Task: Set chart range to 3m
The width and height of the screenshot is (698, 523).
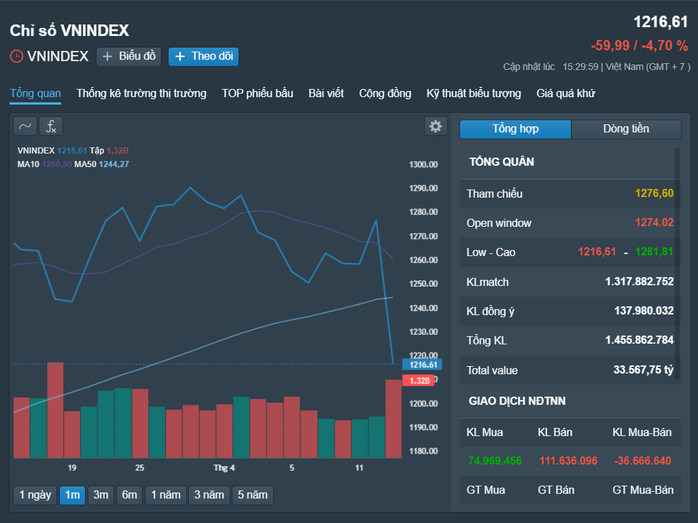Action: pyautogui.click(x=101, y=495)
